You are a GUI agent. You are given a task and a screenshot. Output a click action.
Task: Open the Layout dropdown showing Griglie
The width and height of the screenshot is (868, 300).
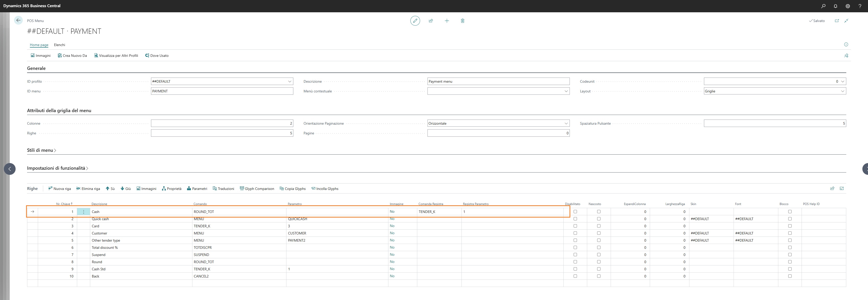(842, 91)
